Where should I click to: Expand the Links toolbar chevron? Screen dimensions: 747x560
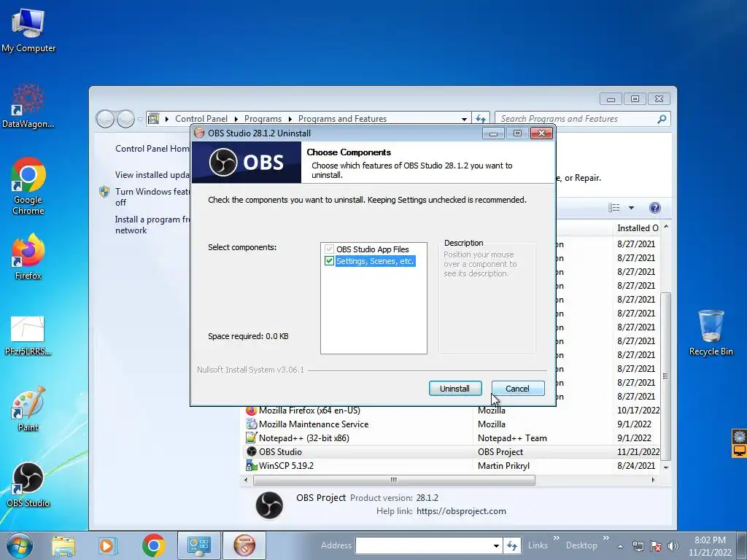[x=556, y=538]
